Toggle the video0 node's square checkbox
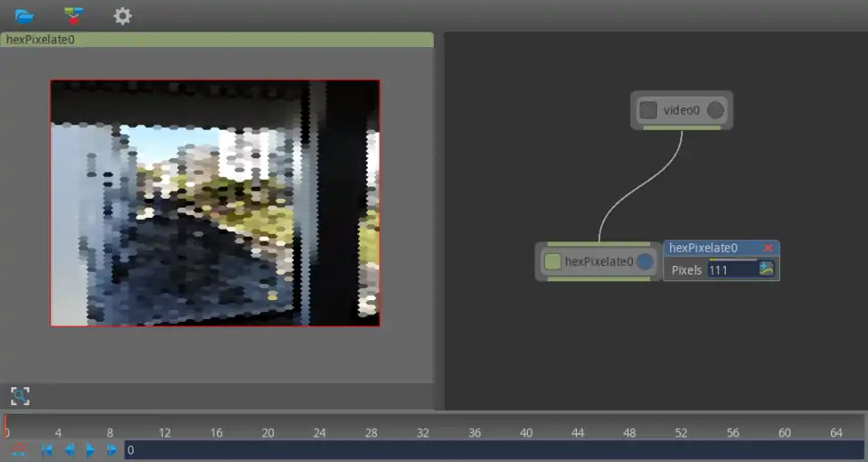Image resolution: width=868 pixels, height=462 pixels. (648, 110)
